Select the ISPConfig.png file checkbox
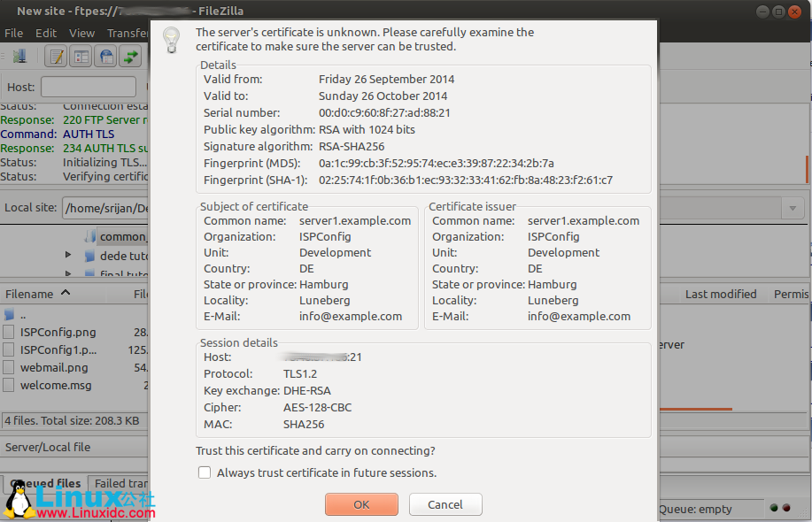Screen dimensions: 812x522 coord(8,332)
